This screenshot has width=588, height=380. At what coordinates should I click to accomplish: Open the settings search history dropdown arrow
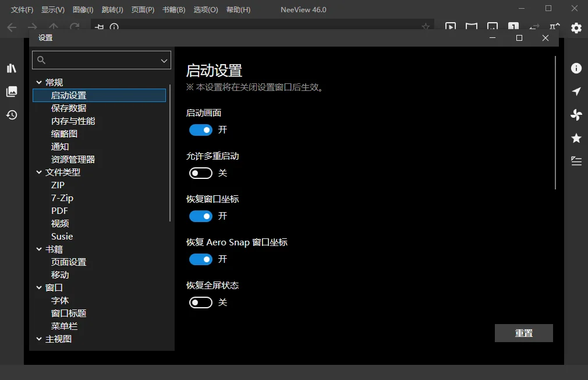coord(164,61)
